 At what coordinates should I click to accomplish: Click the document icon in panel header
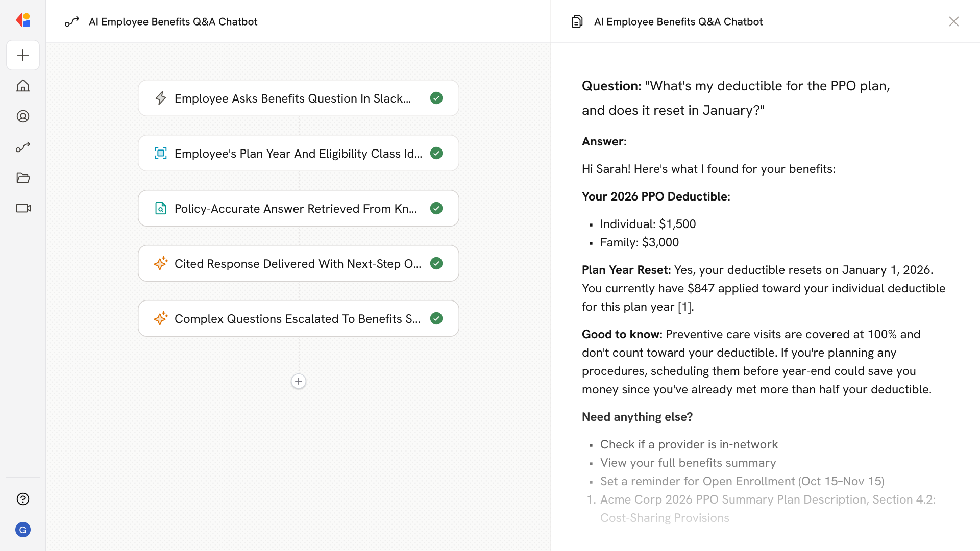(577, 21)
